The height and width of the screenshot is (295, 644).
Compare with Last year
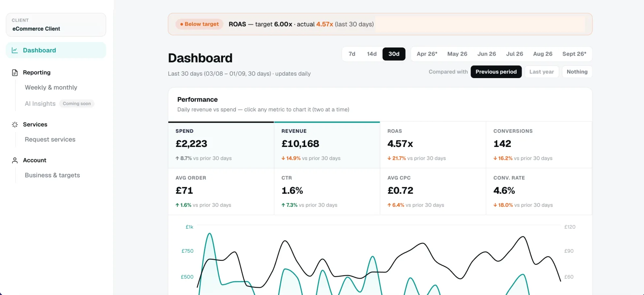pos(542,72)
